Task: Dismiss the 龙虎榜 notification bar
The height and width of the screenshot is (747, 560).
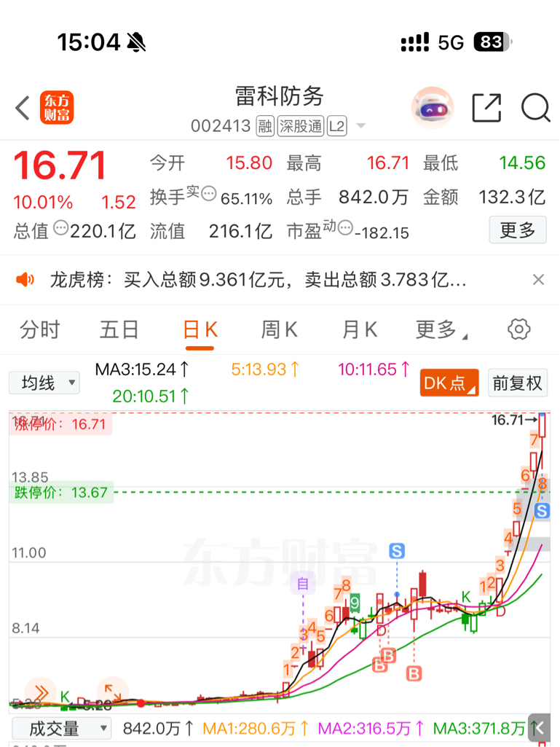Action: pyautogui.click(x=538, y=280)
